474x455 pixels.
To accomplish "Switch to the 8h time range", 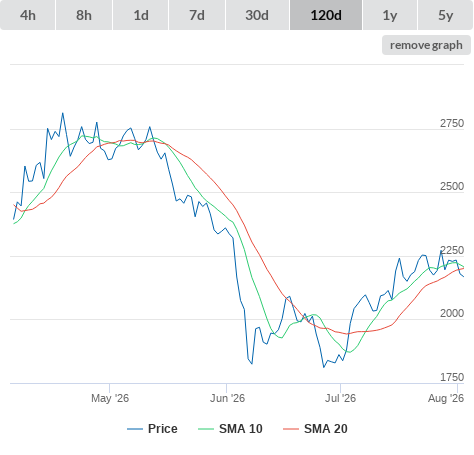I will coord(84,15).
